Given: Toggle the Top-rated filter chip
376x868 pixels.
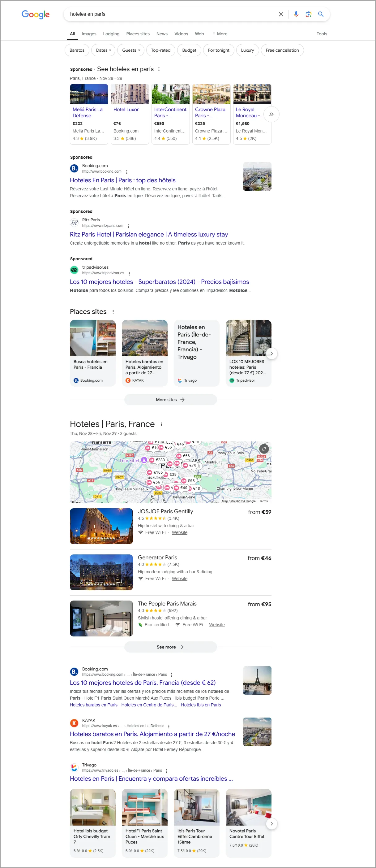Looking at the screenshot, I should [160, 50].
